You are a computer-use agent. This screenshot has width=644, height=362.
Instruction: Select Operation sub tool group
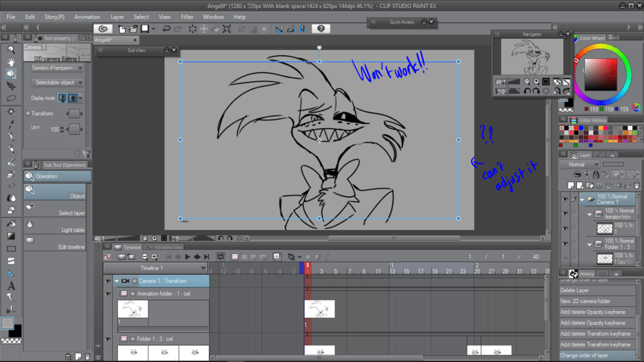[58, 176]
